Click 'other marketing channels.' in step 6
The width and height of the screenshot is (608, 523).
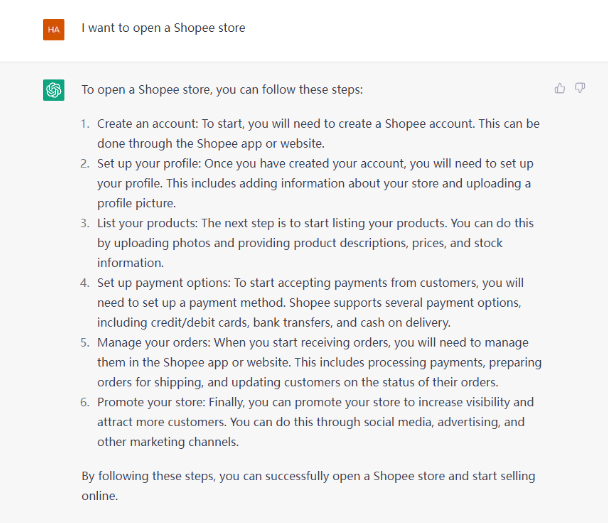pyautogui.click(x=168, y=442)
